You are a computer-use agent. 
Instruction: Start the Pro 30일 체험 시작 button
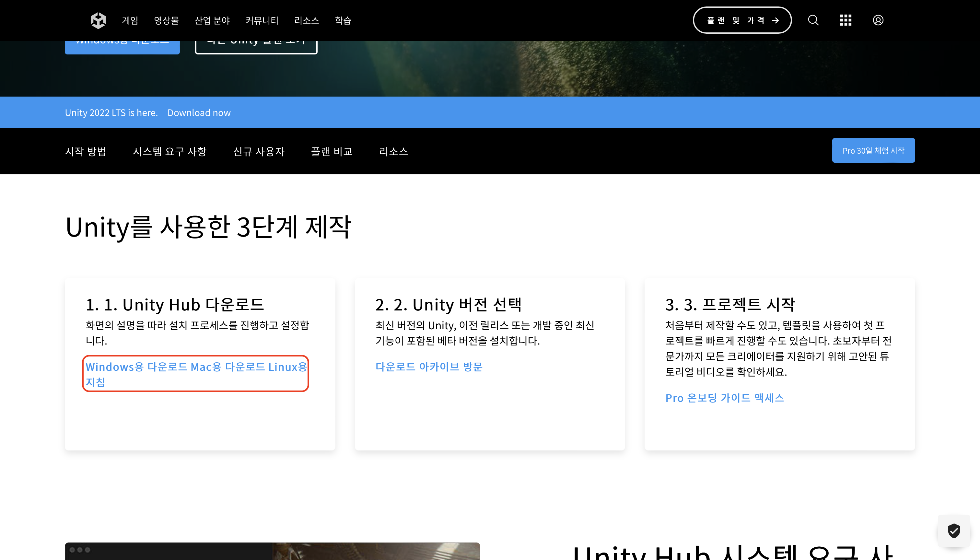point(873,150)
